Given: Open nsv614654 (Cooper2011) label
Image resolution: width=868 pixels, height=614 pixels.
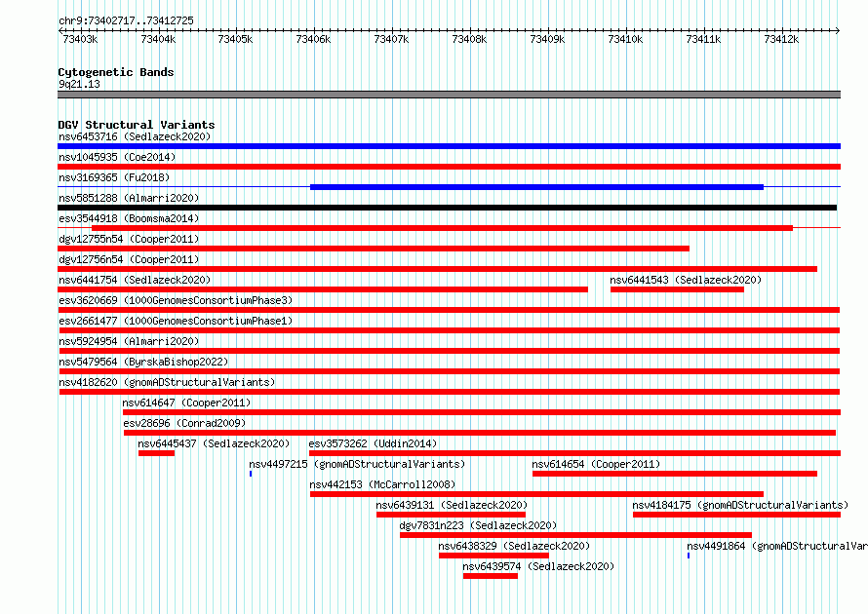Looking at the screenshot, I should pyautogui.click(x=596, y=464).
